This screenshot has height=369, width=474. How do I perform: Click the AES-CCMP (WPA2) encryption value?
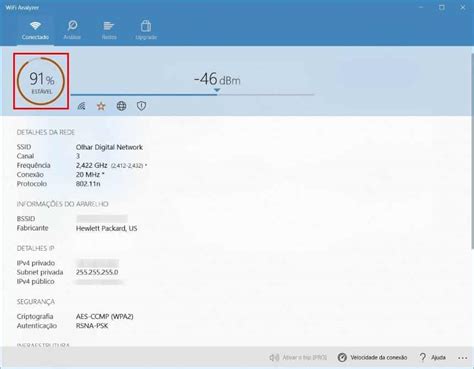tap(105, 316)
